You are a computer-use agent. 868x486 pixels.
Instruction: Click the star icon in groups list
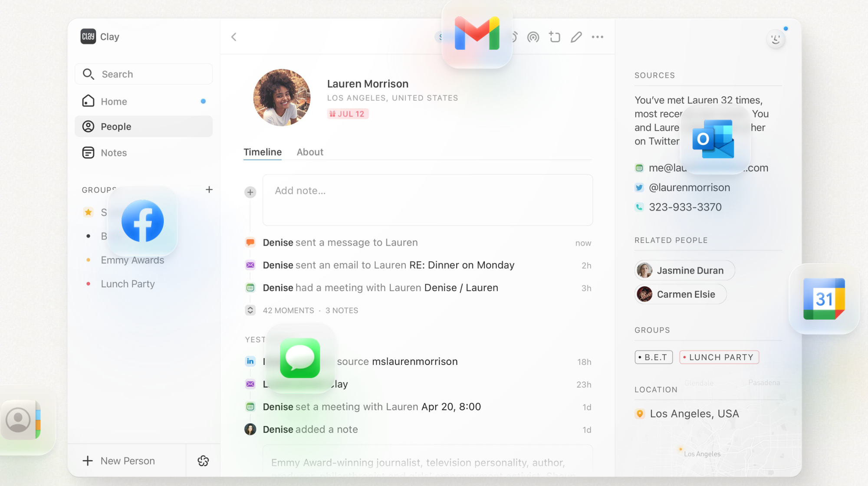coord(89,212)
